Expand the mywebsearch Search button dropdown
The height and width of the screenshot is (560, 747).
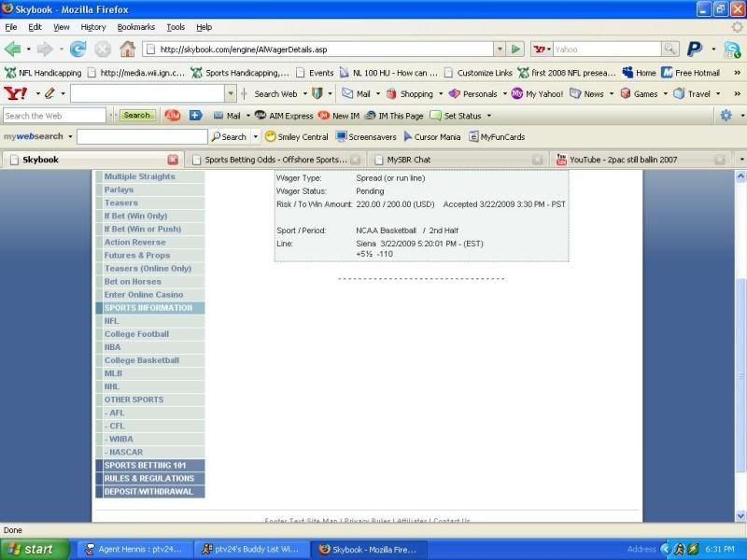255,136
